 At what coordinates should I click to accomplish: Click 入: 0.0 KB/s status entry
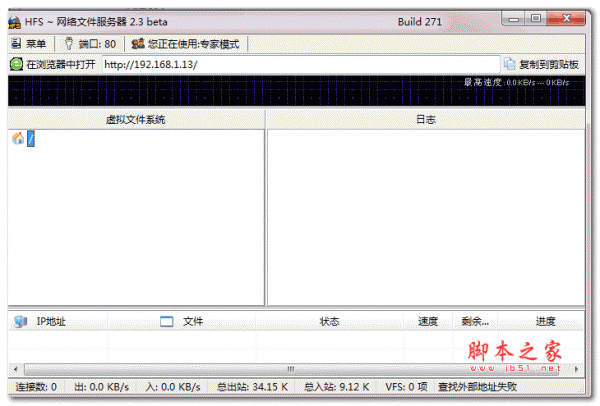pos(173,387)
